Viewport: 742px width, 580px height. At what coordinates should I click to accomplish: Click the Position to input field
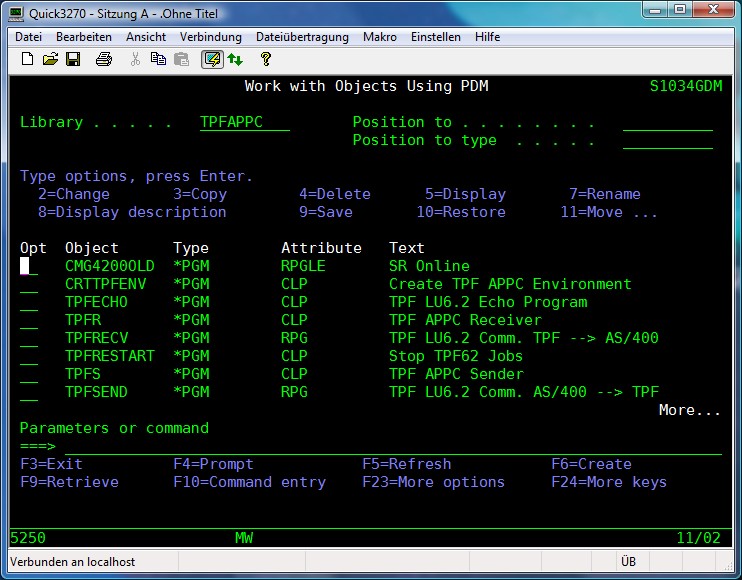[x=668, y=122]
